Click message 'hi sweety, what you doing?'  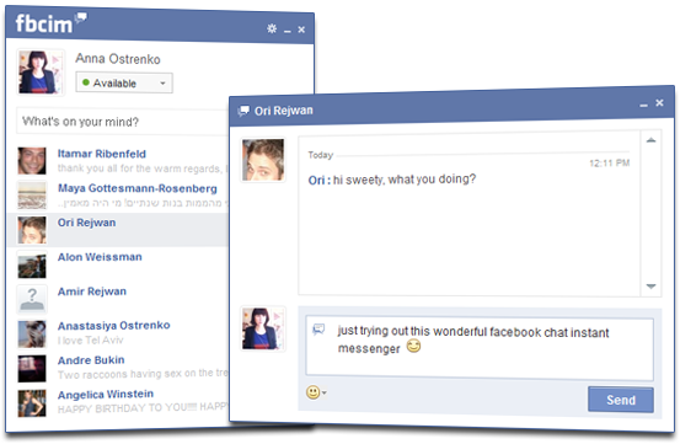(x=404, y=179)
